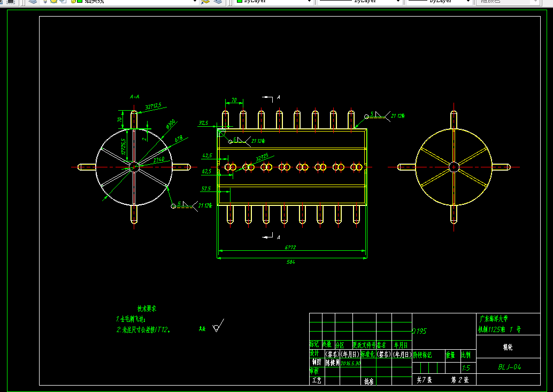Select the ø300 diameter dimension text
553x392 pixels.
coord(171,125)
